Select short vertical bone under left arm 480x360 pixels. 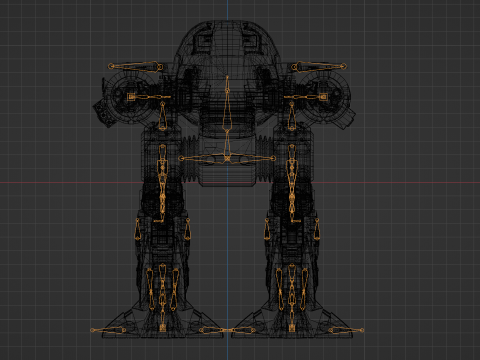coord(163,116)
